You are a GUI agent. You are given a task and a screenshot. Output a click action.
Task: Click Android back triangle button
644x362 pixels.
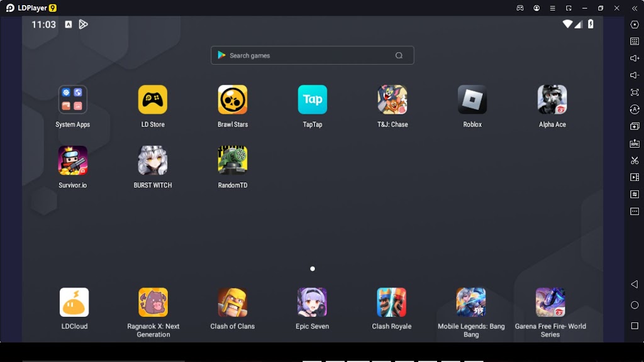(635, 284)
